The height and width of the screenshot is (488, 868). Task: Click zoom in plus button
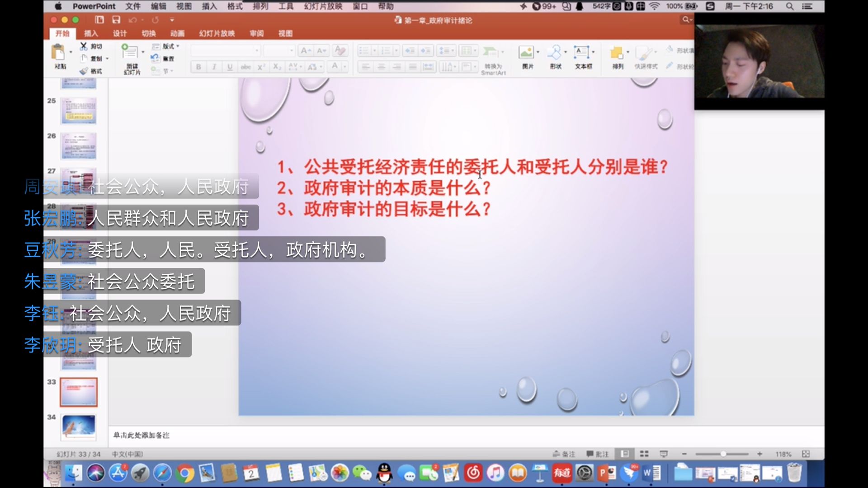(759, 454)
